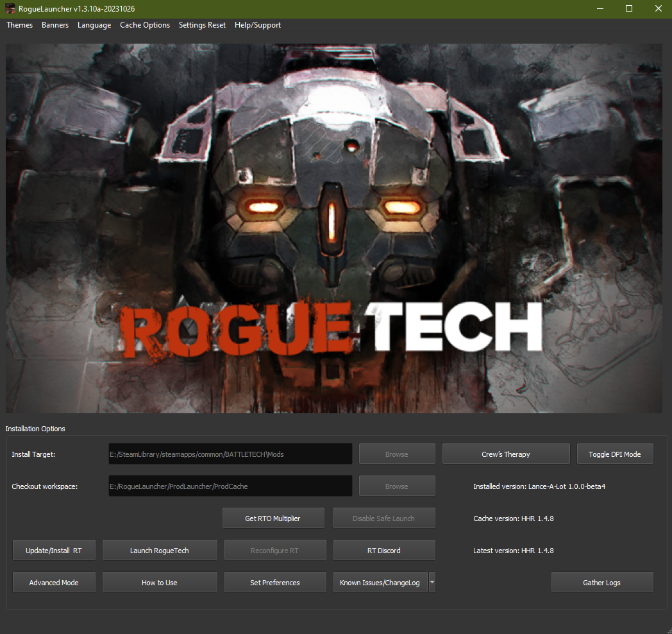Click the Installation Options group label
Screen dimensions: 672x634
pos(35,429)
